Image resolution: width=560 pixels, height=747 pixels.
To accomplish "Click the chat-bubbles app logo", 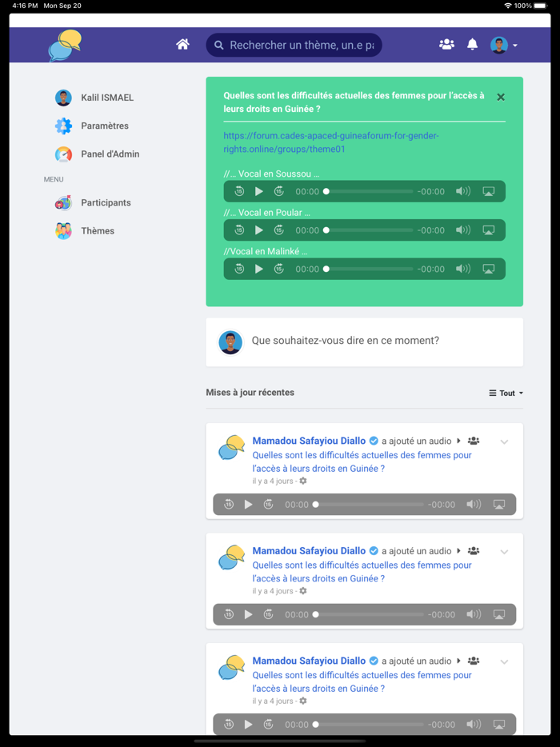I will tap(64, 45).
